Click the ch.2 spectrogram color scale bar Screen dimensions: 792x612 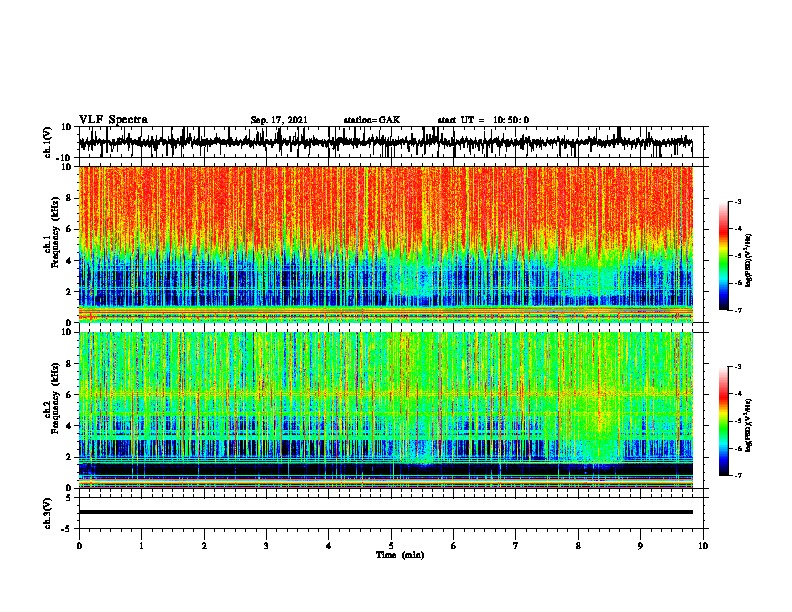724,421
